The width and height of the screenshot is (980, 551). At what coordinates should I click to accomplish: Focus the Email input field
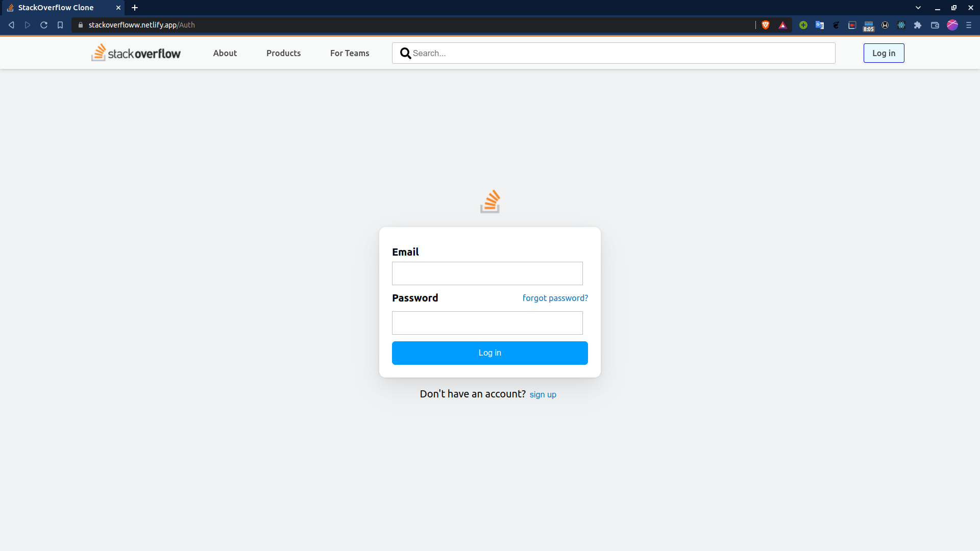coord(487,273)
